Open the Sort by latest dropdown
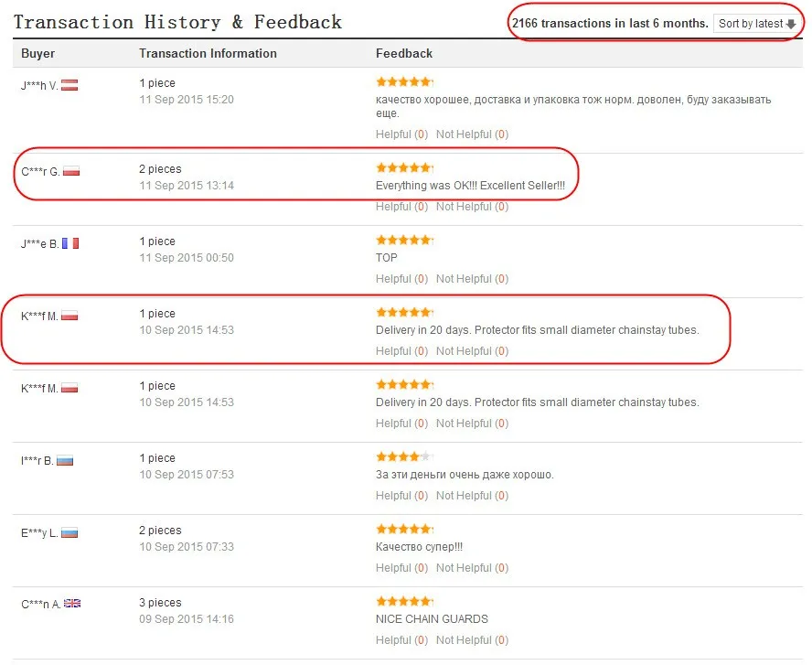 [x=756, y=23]
